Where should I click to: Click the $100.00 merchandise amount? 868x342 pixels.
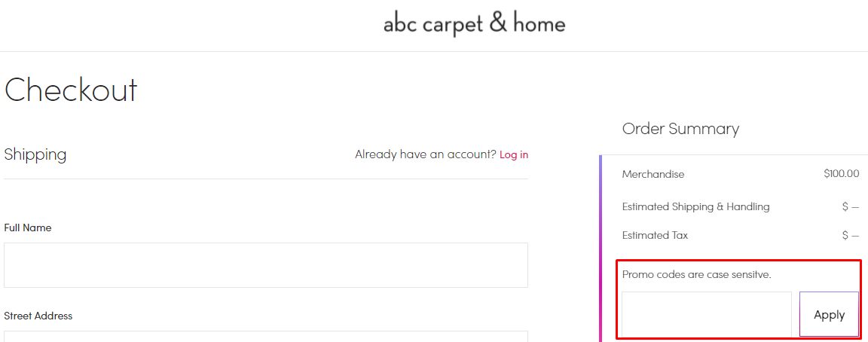[x=841, y=174]
